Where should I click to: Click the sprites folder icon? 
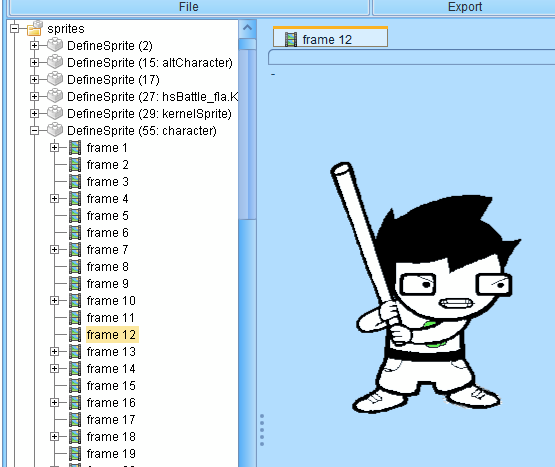tap(35, 28)
